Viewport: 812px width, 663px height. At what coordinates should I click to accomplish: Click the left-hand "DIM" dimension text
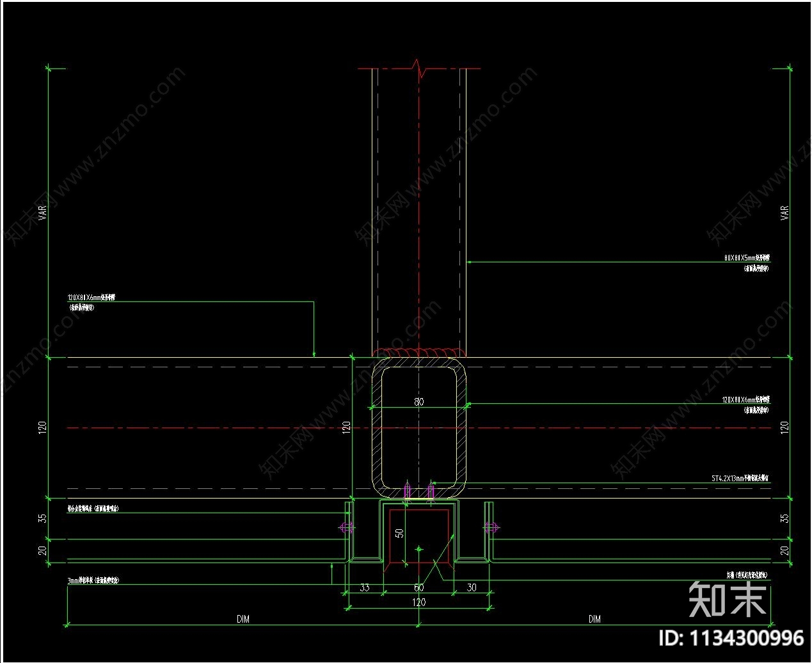pos(243,619)
